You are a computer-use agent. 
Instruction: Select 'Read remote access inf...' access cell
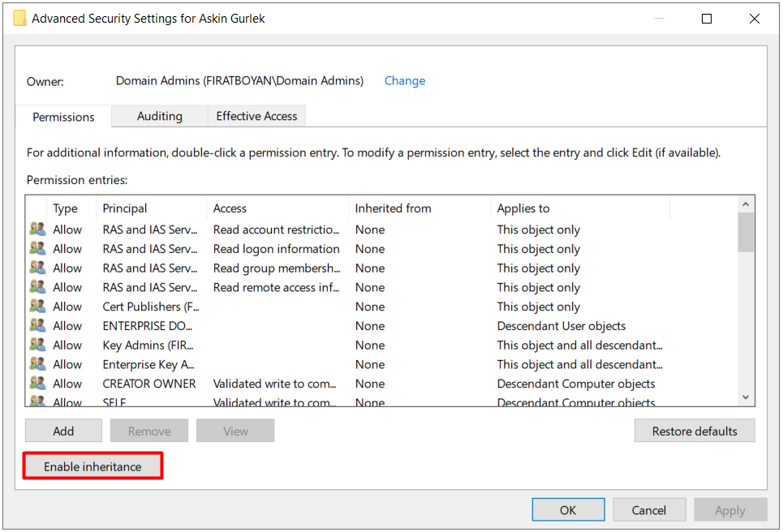tap(276, 287)
